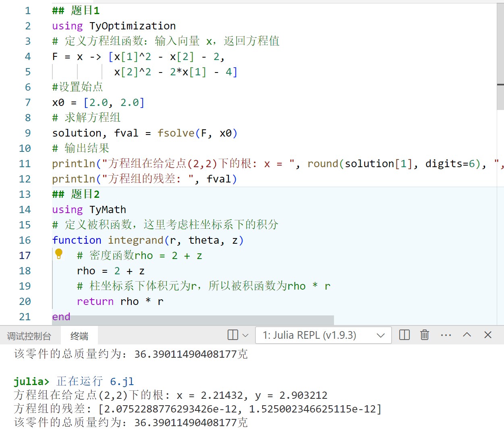The image size is (504, 429).
Task: Click the comment '#设置始点' on line 6
Action: click(x=77, y=87)
